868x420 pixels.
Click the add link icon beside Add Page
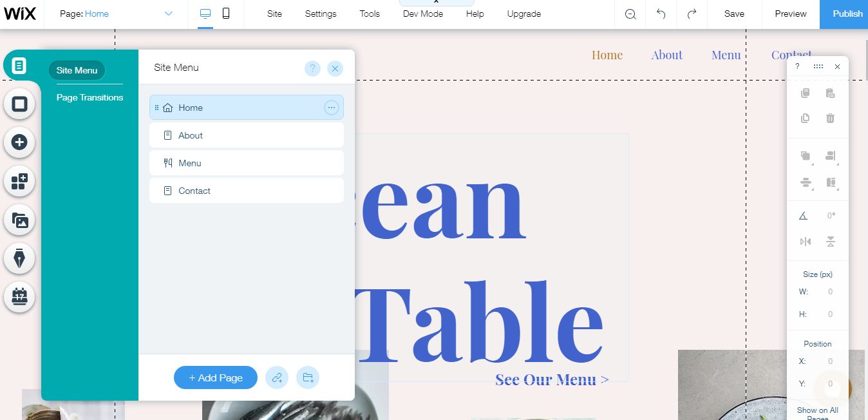coord(277,377)
